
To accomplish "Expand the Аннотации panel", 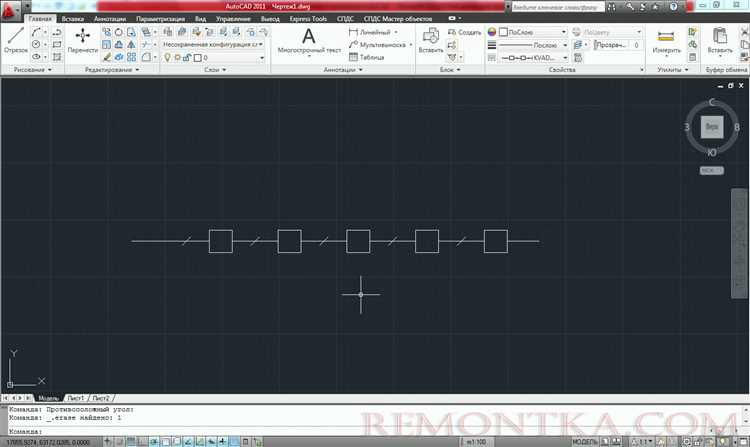I will click(x=343, y=70).
